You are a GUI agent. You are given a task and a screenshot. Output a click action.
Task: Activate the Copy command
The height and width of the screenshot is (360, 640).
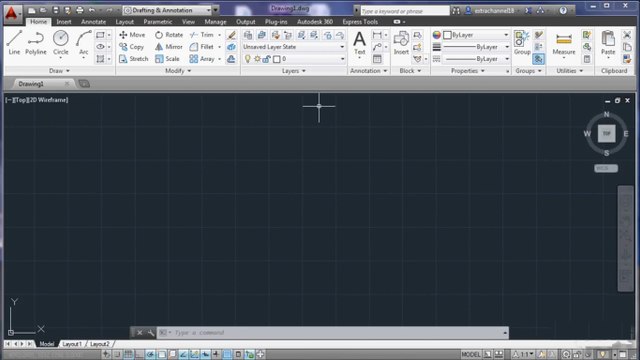pos(131,47)
